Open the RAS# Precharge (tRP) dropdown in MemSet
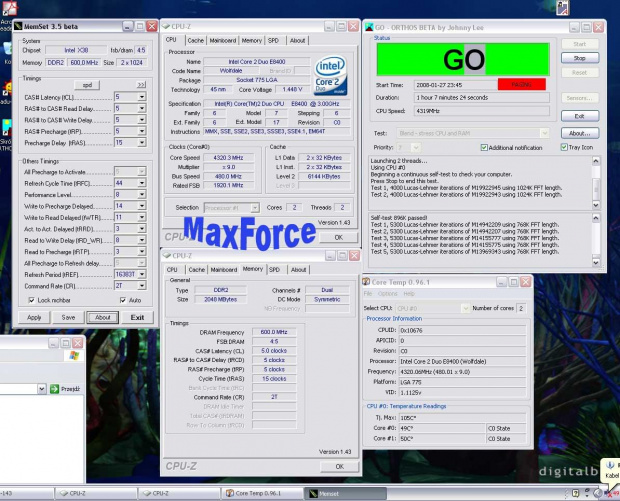This screenshot has width=620, height=501. [x=142, y=131]
